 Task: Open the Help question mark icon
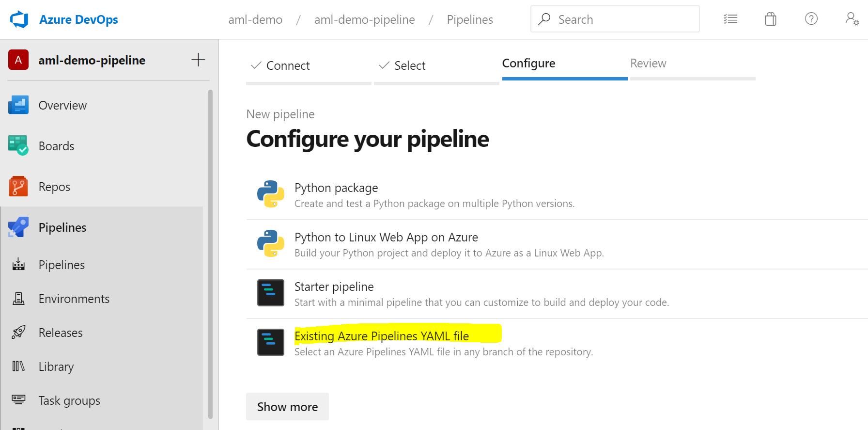[x=811, y=19]
